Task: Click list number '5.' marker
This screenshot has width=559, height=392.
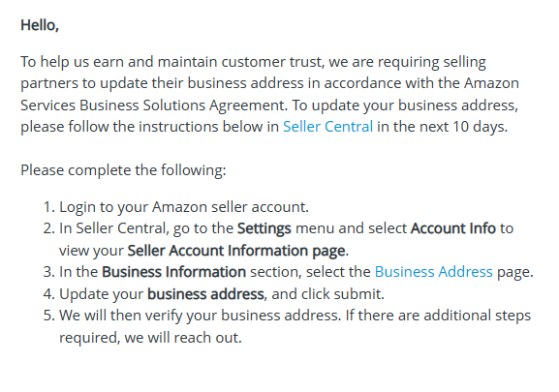Action: (x=49, y=316)
